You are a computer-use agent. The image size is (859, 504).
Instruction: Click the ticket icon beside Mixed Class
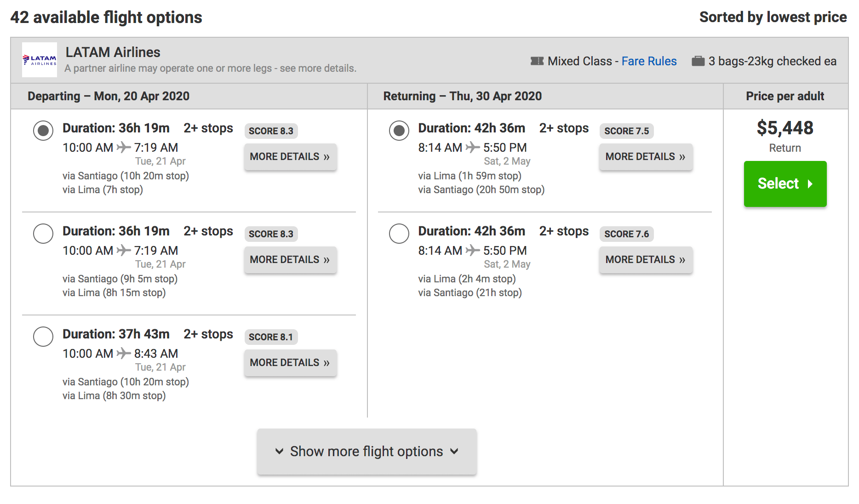pyautogui.click(x=537, y=61)
